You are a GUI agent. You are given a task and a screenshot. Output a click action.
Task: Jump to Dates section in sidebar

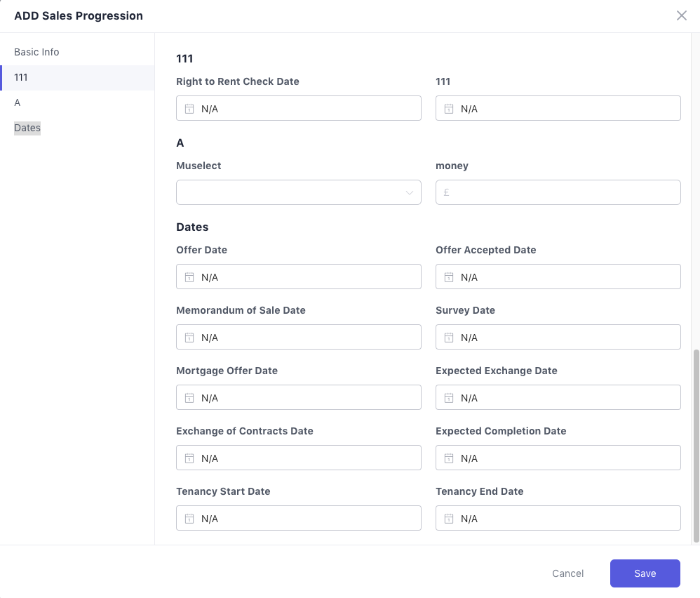(27, 128)
